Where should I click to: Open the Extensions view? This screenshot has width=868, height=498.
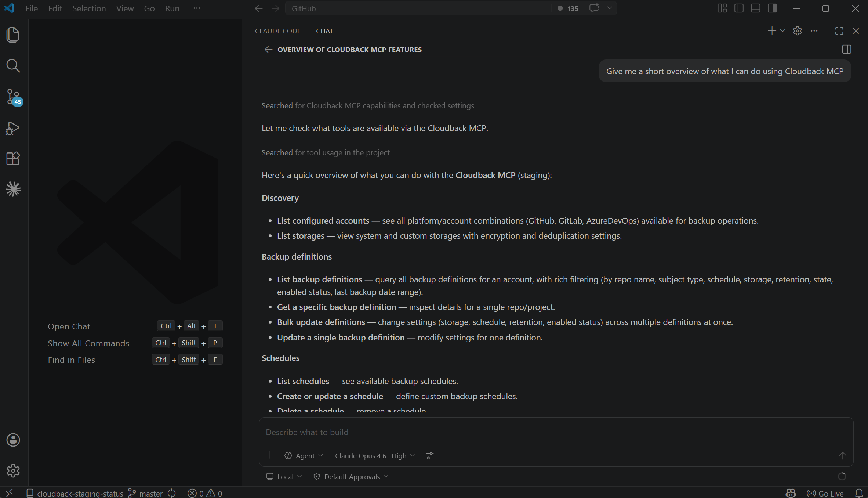point(13,159)
